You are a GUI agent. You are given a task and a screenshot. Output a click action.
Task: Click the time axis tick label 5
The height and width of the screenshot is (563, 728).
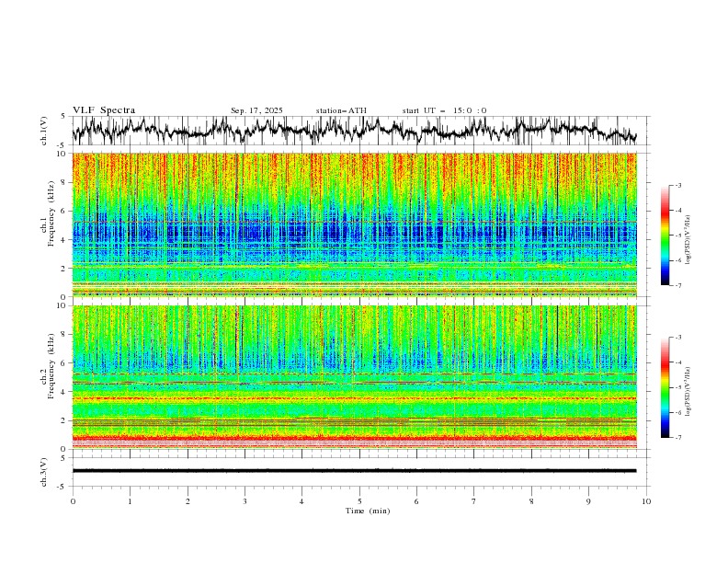(359, 501)
